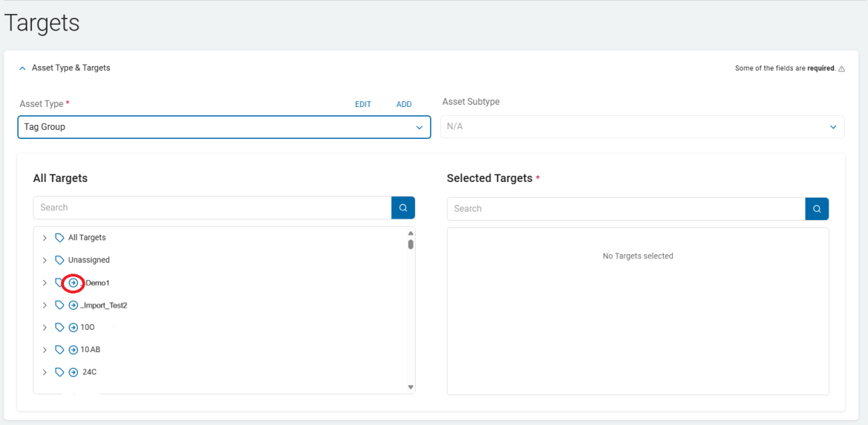This screenshot has height=425, width=868.
Task: Click the tag icon beside Unassigned
Action: (60, 260)
